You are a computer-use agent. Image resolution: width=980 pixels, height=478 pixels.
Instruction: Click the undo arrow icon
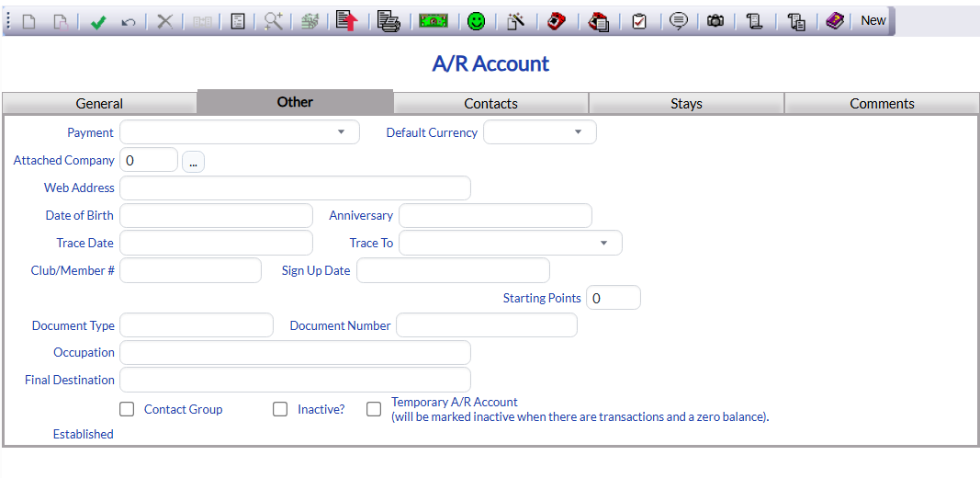click(x=129, y=22)
